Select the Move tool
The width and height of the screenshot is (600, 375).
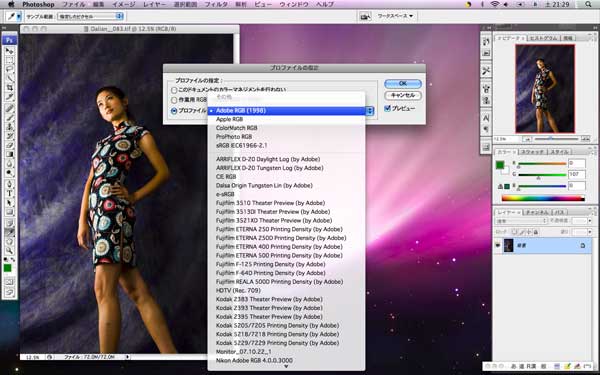(x=9, y=51)
